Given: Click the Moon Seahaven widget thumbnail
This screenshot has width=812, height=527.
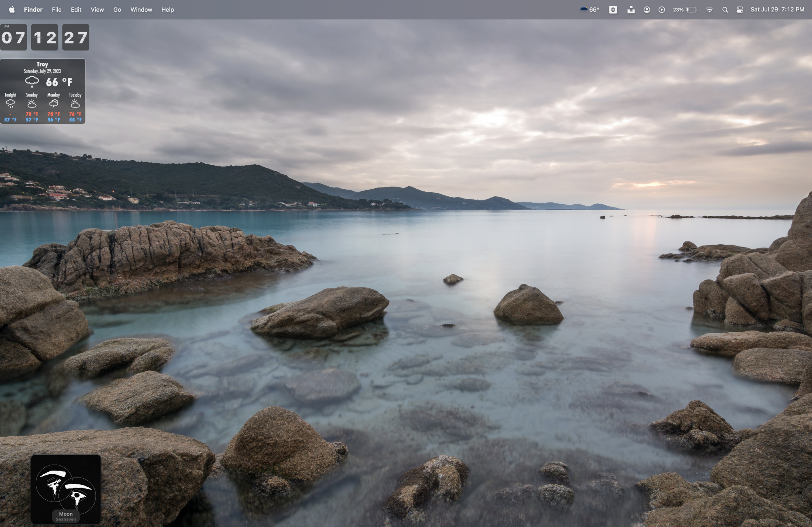Looking at the screenshot, I should click(x=66, y=488).
